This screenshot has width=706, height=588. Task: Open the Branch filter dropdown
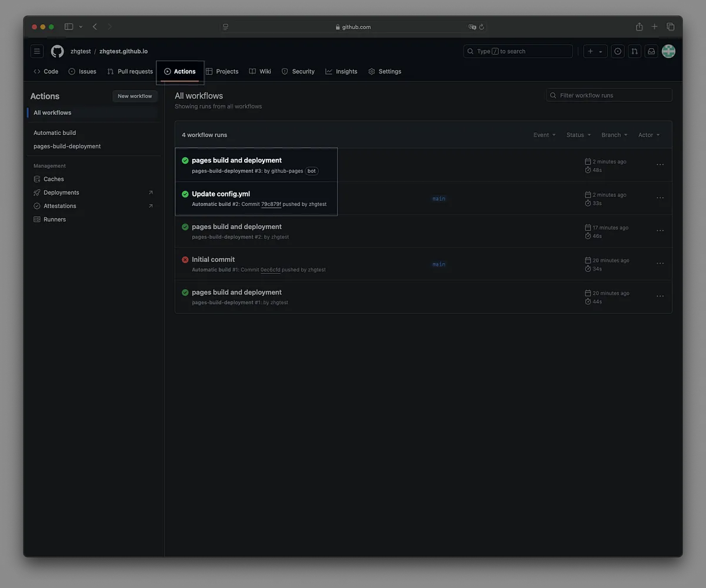(614, 135)
